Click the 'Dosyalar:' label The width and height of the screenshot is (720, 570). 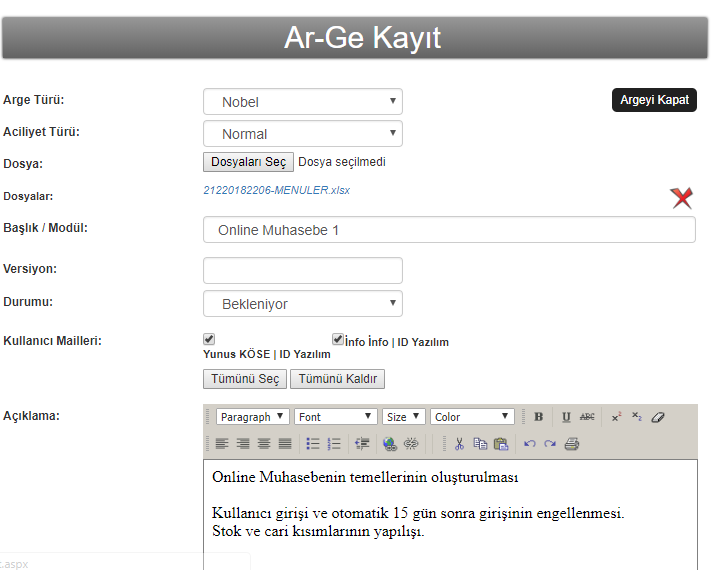coord(28,196)
